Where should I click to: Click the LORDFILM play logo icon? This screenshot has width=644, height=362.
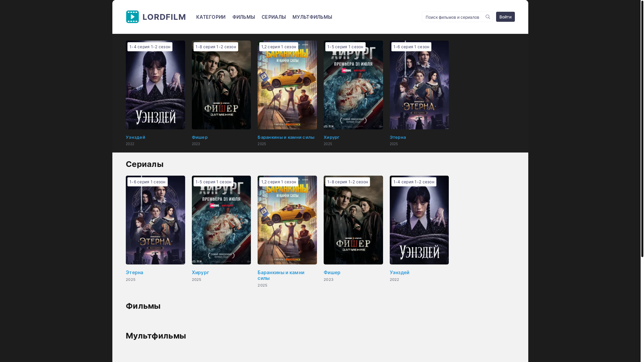pos(132,17)
